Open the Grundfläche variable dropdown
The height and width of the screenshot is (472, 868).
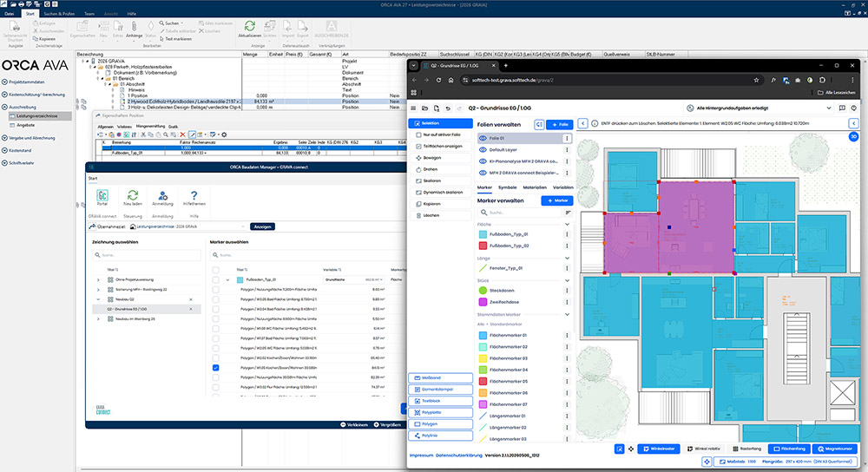coord(354,280)
